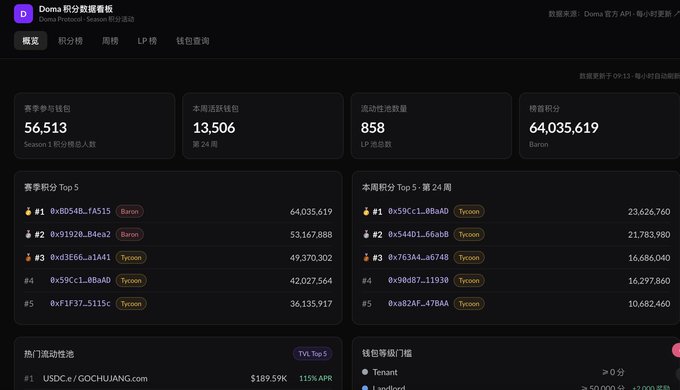Click the 热门流动性池 heading
Screen dimensions: 680x390
[49, 354]
